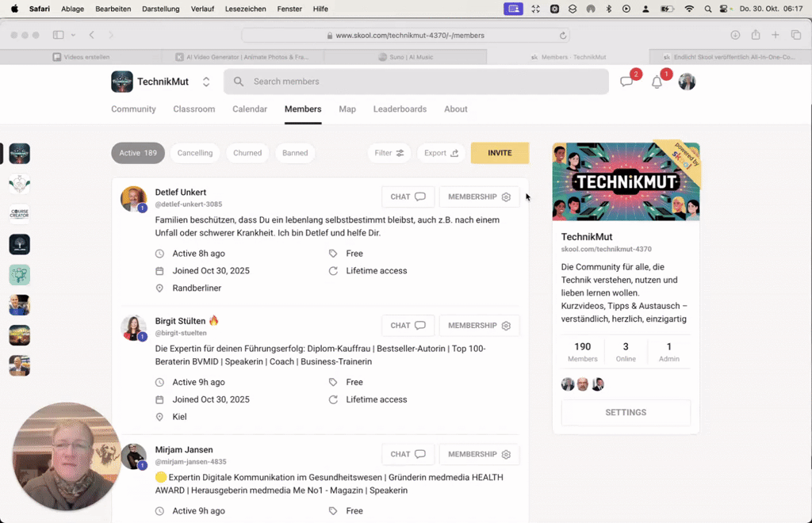Open the Filter options
Screen dimensions: 812x523
(x=389, y=153)
